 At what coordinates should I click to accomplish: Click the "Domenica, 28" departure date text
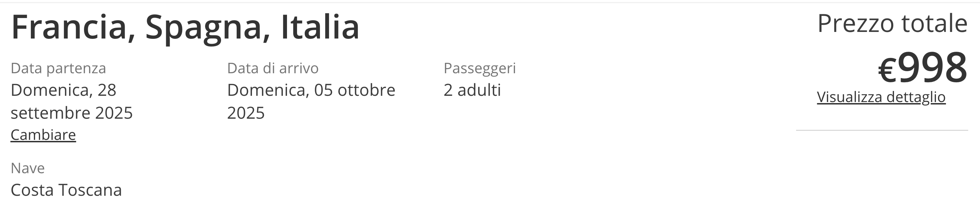tap(64, 90)
